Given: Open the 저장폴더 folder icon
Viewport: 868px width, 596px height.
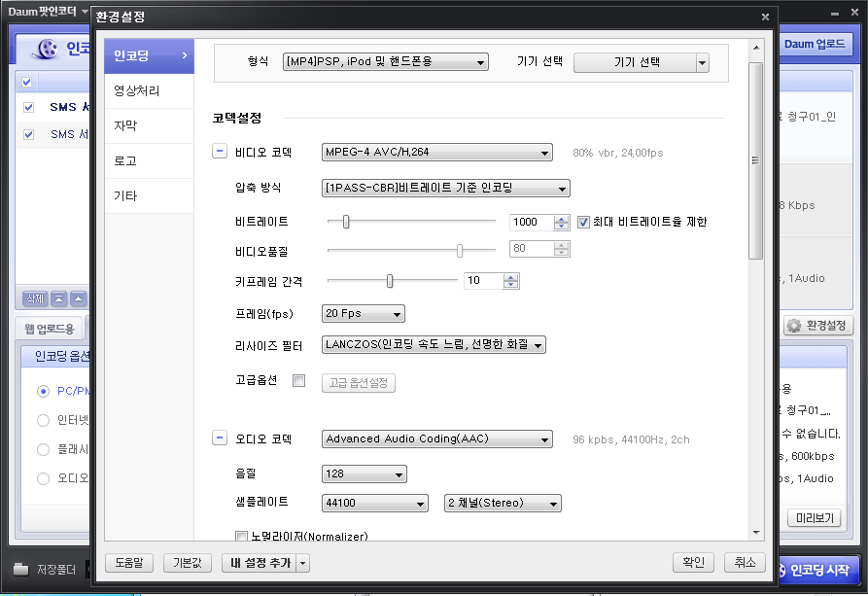Looking at the screenshot, I should click(20, 570).
